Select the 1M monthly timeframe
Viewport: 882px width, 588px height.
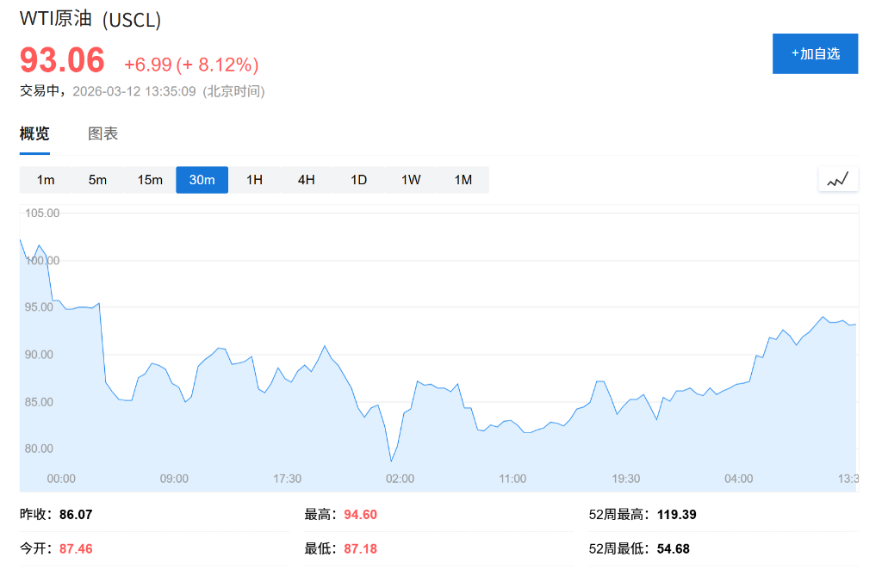click(462, 180)
